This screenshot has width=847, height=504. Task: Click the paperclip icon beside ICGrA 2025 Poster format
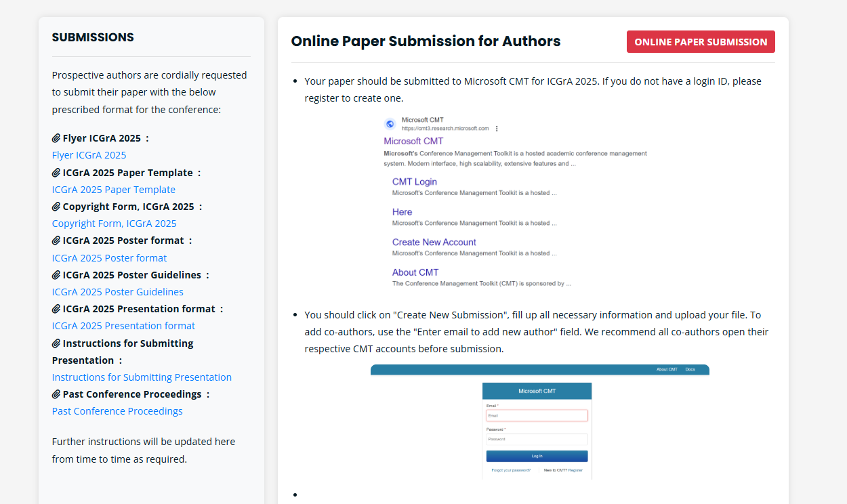coord(56,240)
